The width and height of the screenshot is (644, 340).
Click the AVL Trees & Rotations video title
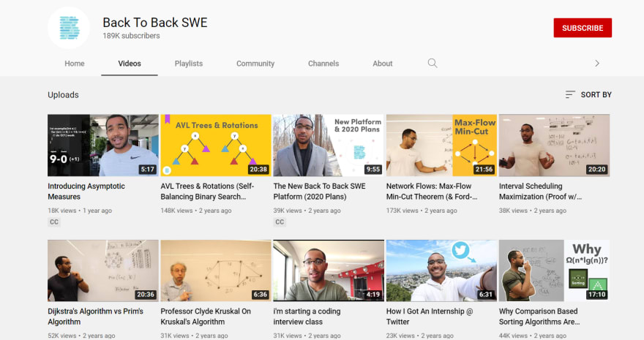(x=207, y=191)
